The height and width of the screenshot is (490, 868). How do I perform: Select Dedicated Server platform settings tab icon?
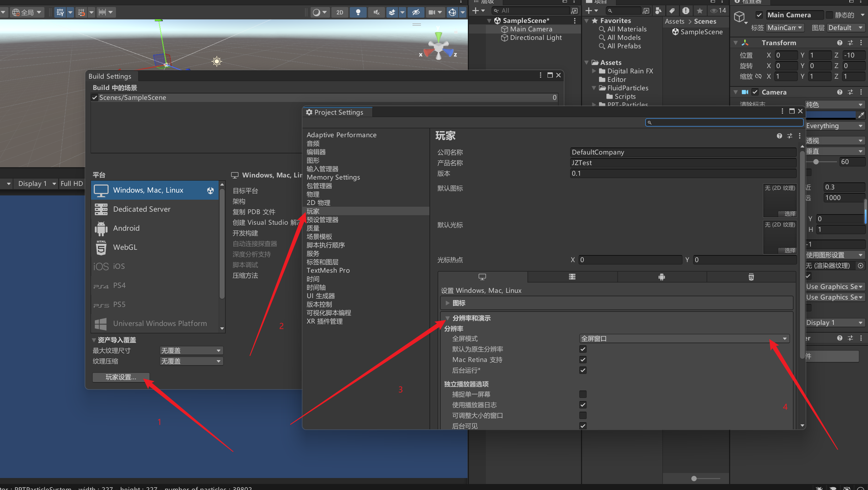[572, 277]
